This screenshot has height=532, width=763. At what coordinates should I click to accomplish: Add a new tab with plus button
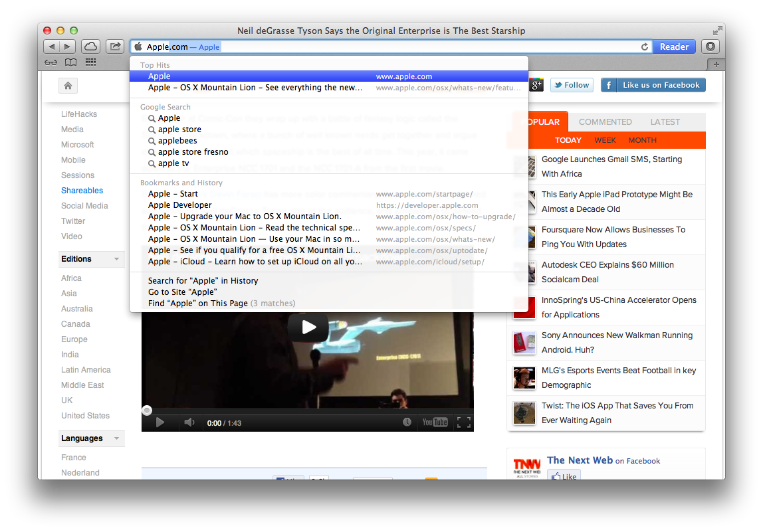coord(716,64)
